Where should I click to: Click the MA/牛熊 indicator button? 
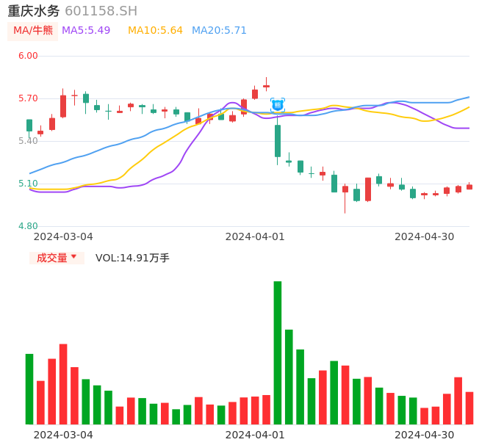33,31
